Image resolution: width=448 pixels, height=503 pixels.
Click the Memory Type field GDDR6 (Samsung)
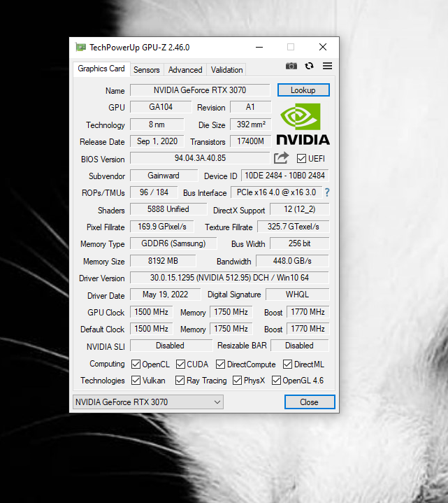click(x=173, y=243)
